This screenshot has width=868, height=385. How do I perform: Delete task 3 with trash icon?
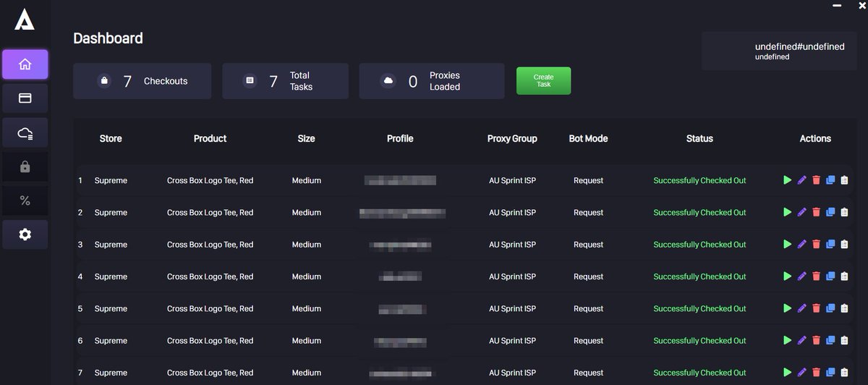[816, 245]
